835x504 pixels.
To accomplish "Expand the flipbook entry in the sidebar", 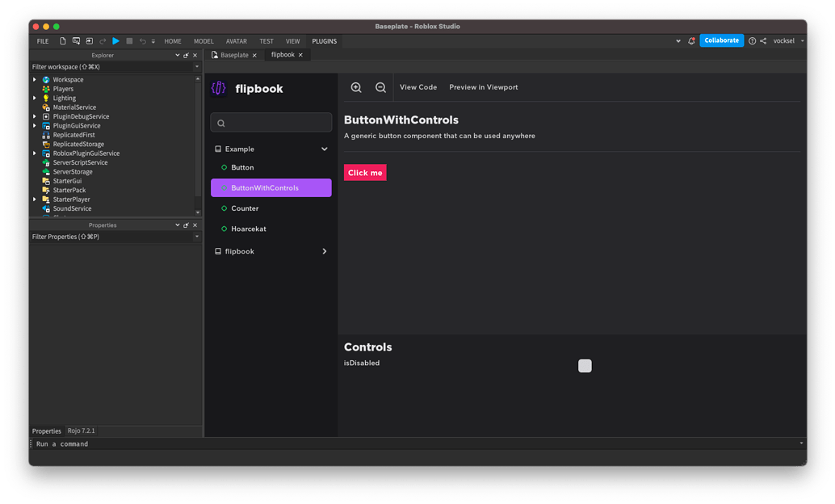I will tap(324, 251).
